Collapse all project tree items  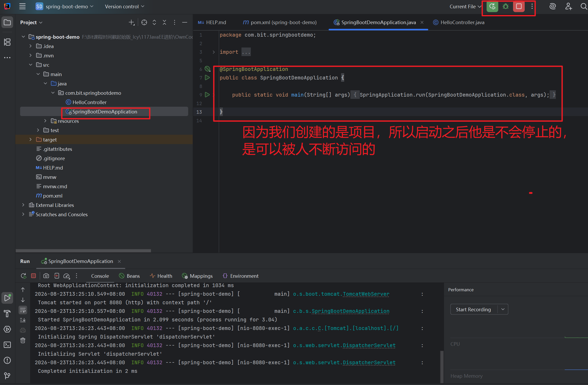pos(164,23)
